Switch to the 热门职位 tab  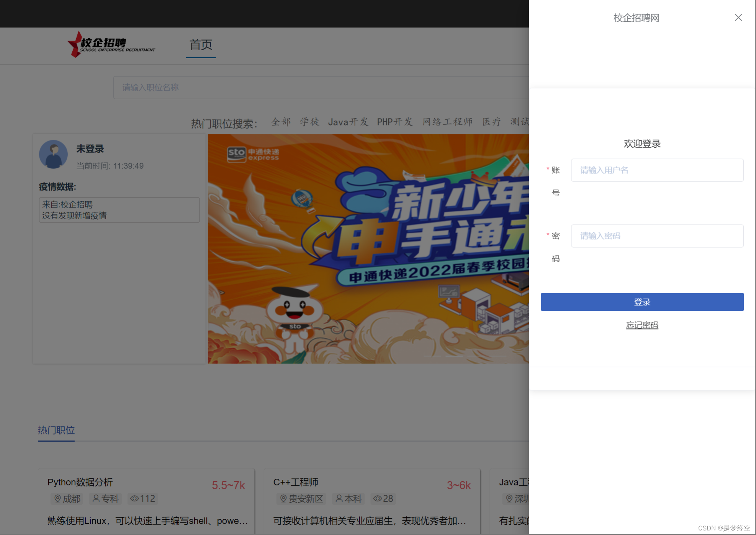(56, 430)
